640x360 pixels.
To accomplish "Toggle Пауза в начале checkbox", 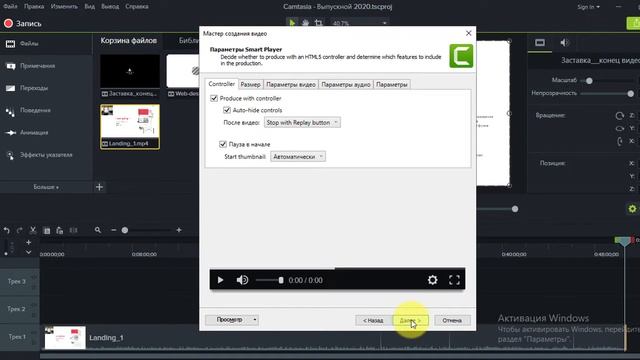I will coord(223,144).
